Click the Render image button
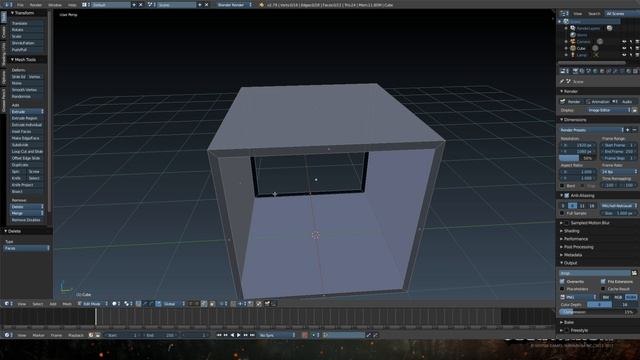The width and height of the screenshot is (640, 360). pos(571,102)
